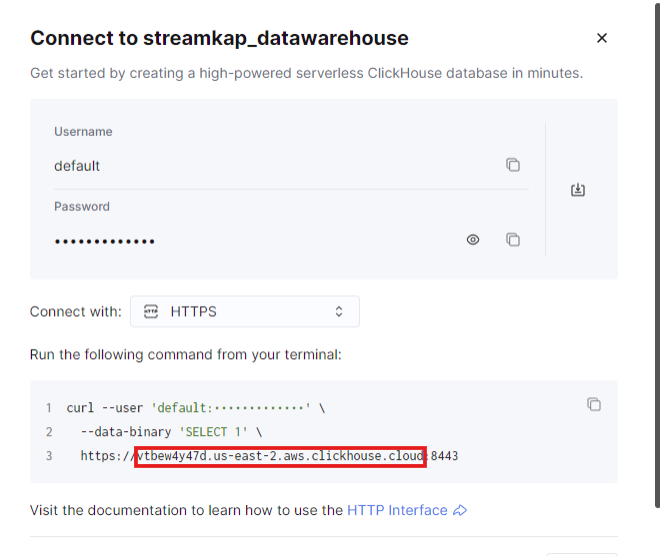662x556 pixels.
Task: Copy the hidden password value
Action: point(513,240)
